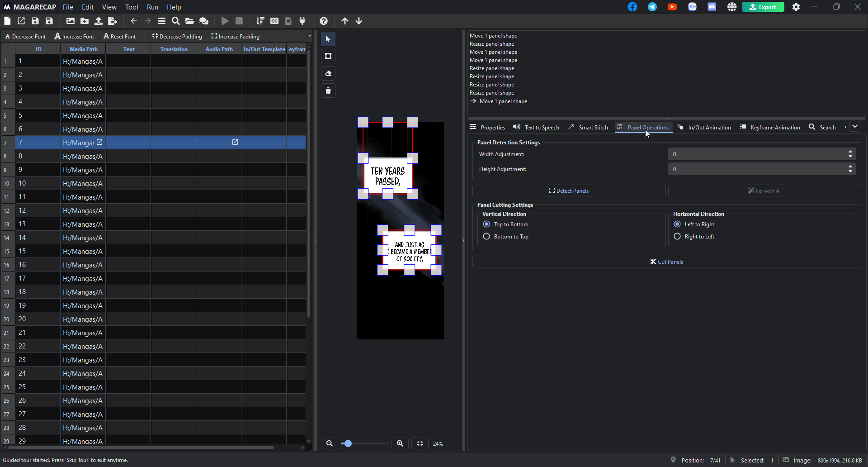Click the zoom out magnifier button
Viewport: 868px width, 467px height.
330,443
